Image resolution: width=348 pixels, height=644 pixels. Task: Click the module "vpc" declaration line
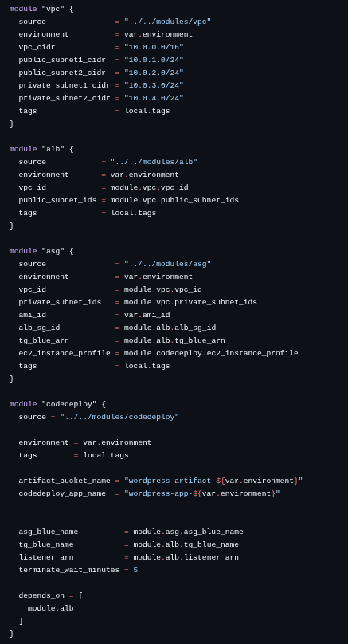coord(41,9)
